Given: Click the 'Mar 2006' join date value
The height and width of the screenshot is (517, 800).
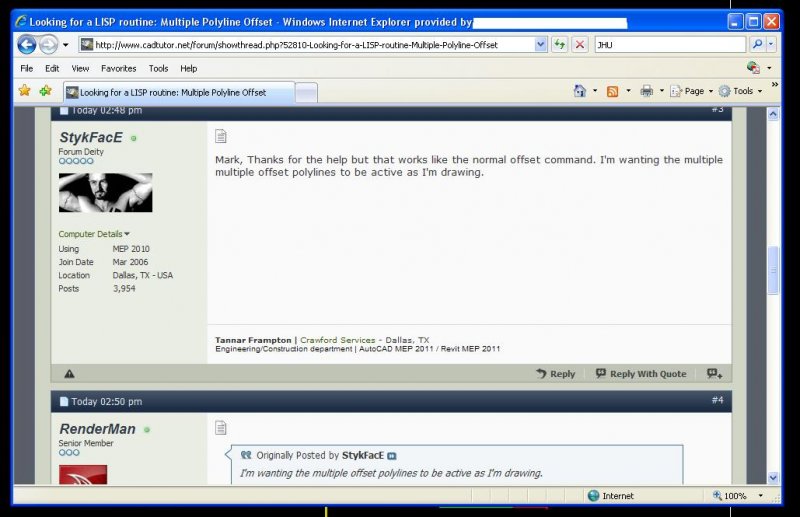Looking at the screenshot, I should tap(130, 262).
